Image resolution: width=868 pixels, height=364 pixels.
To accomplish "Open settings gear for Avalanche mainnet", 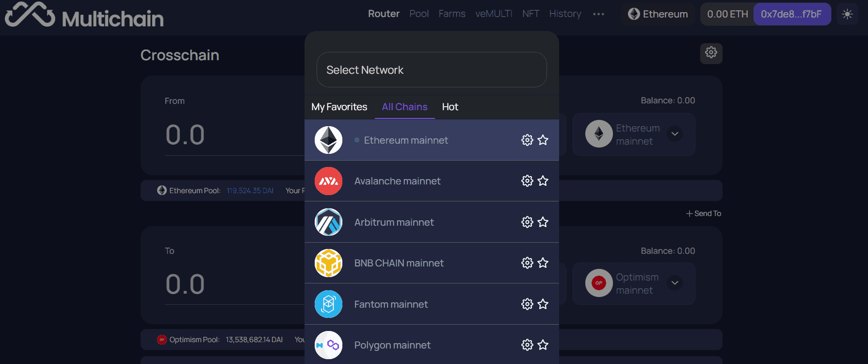I will [x=527, y=181].
